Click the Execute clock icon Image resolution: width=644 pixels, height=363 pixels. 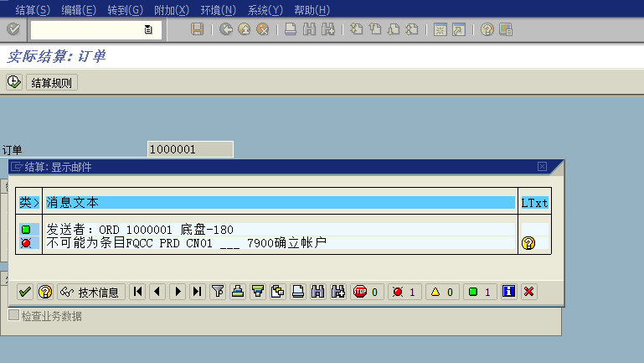pyautogui.click(x=14, y=82)
